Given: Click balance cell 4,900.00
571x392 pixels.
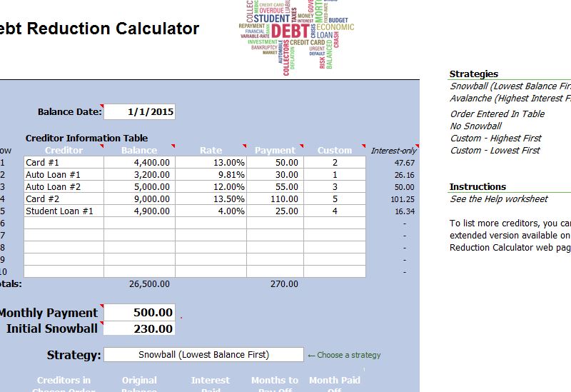Looking at the screenshot, I should click(139, 211).
